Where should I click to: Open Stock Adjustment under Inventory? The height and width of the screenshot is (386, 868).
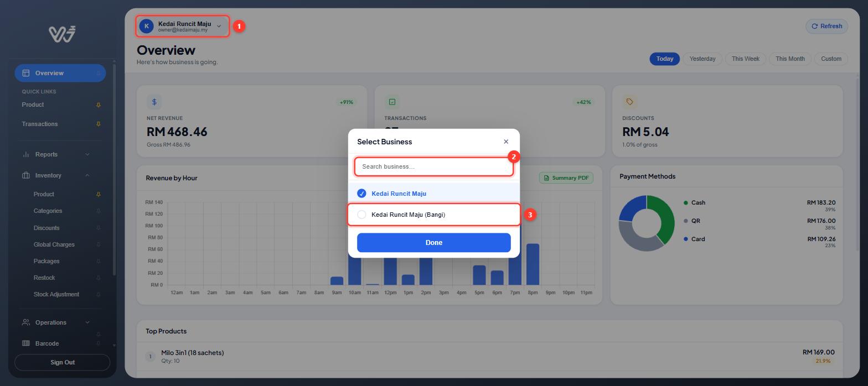[56, 294]
